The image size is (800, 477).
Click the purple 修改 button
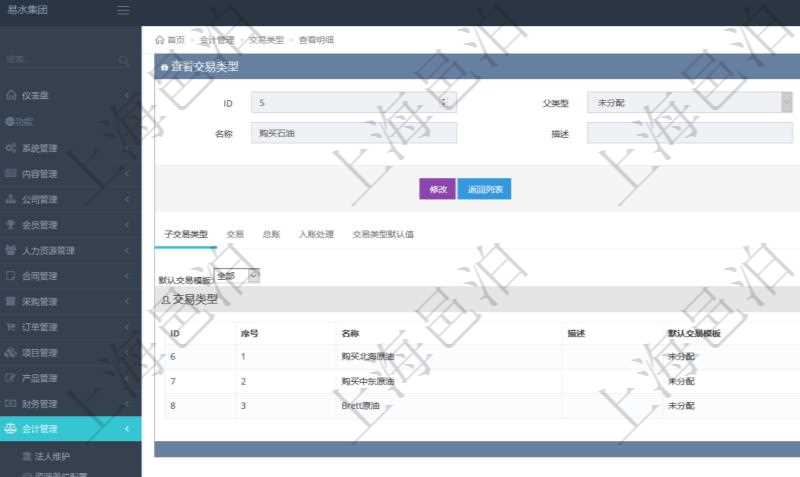pos(437,189)
